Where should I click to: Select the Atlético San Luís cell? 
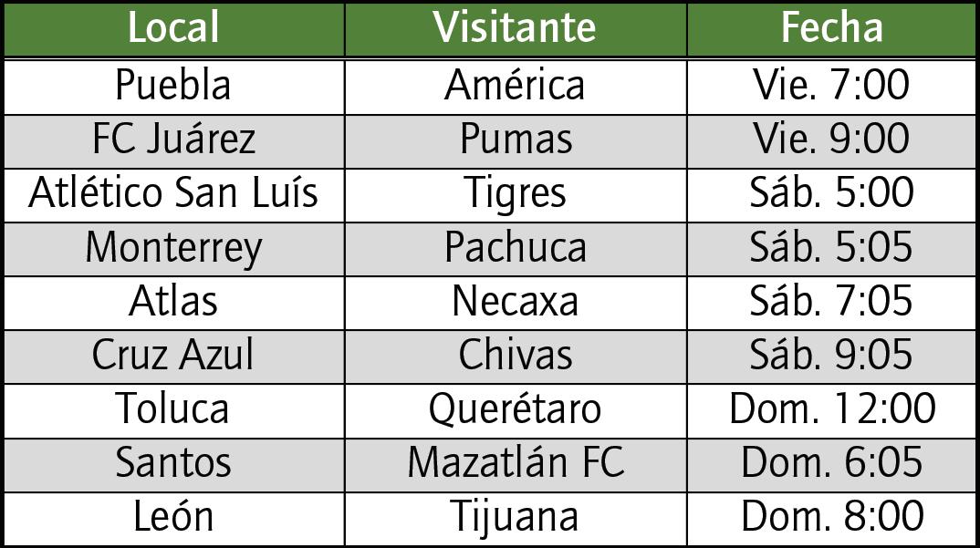click(173, 195)
